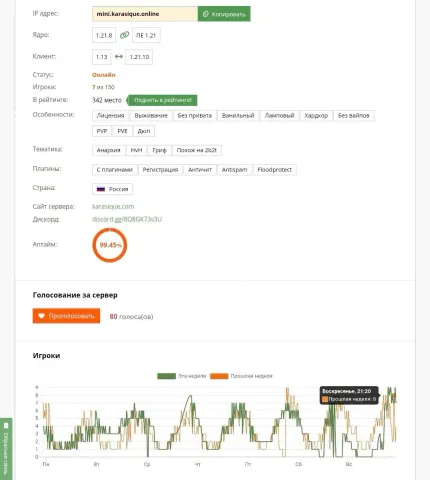Open the discord.gg invite link

[127, 219]
